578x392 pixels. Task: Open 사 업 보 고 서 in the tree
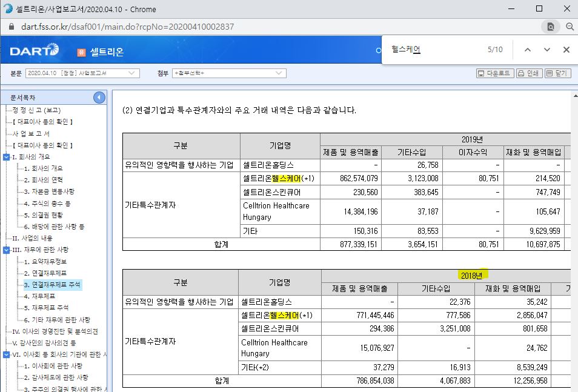[31, 133]
